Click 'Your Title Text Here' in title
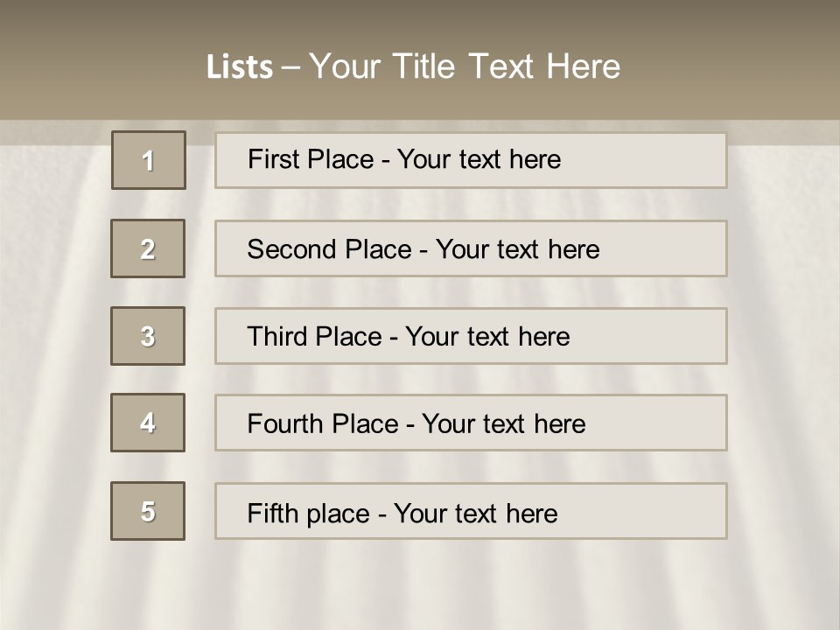The height and width of the screenshot is (630, 840). (x=464, y=66)
